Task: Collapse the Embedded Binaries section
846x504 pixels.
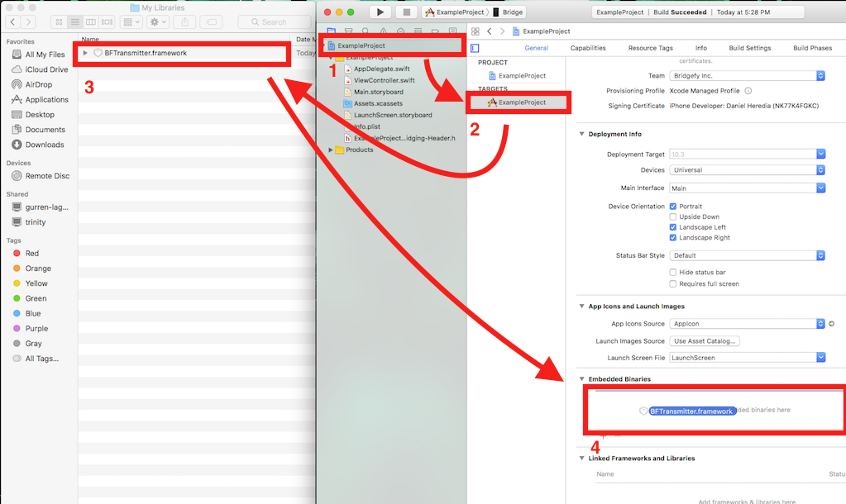Action: [581, 379]
